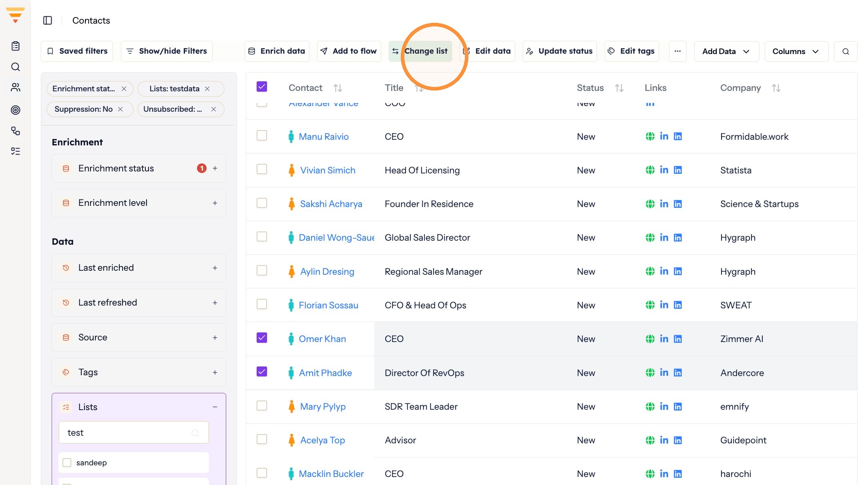Toggle the select-all checkbox in table header
Viewport: 868px width, 485px height.
pyautogui.click(x=262, y=87)
